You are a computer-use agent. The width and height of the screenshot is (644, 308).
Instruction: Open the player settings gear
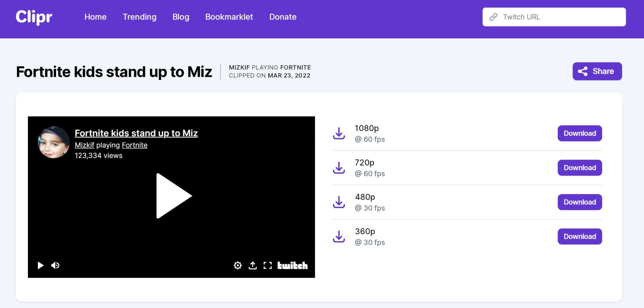pyautogui.click(x=237, y=265)
